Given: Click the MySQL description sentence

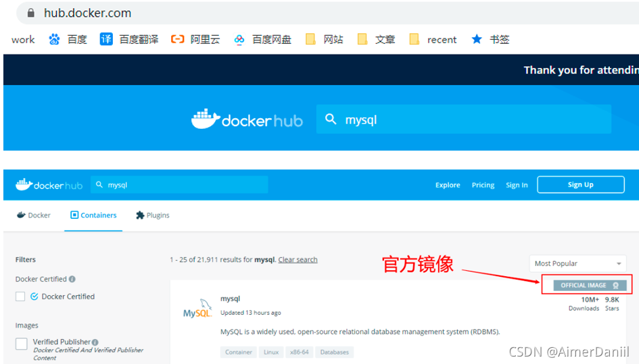Looking at the screenshot, I should coord(360,332).
